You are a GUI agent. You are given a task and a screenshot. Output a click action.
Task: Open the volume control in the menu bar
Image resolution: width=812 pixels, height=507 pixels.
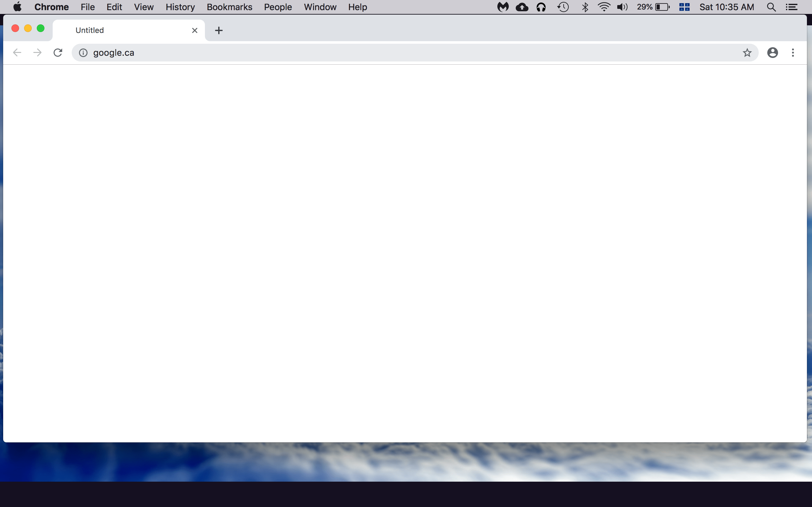point(622,7)
